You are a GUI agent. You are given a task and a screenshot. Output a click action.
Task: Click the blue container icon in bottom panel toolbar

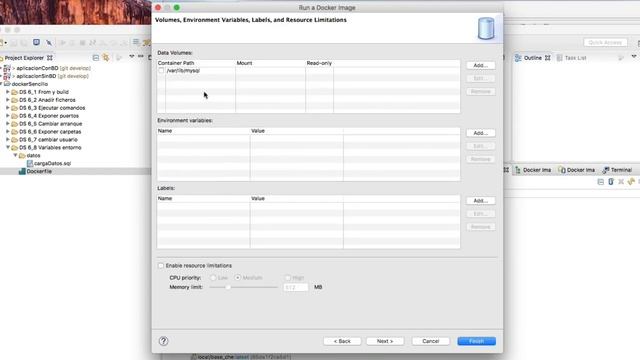(x=611, y=182)
